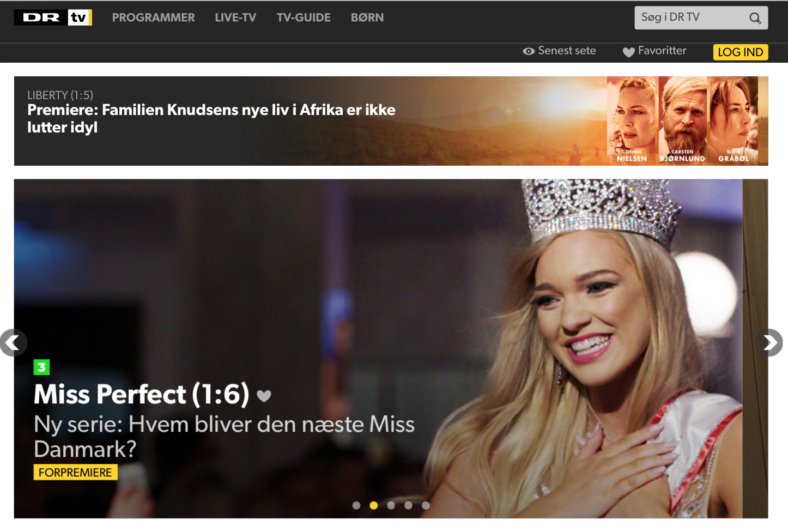Click the green DR3 channel badge

click(41, 367)
